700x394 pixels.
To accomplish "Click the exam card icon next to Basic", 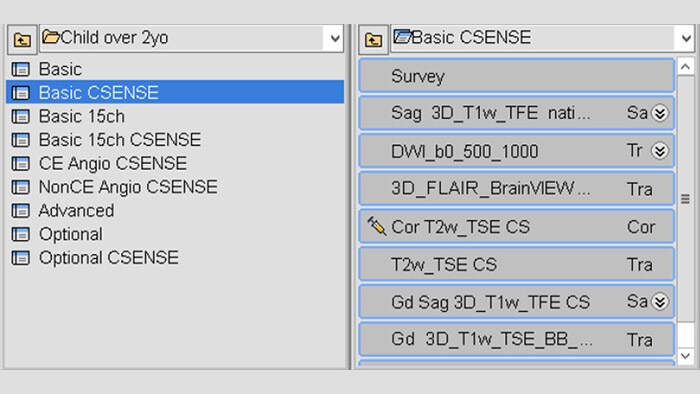I will 21,69.
